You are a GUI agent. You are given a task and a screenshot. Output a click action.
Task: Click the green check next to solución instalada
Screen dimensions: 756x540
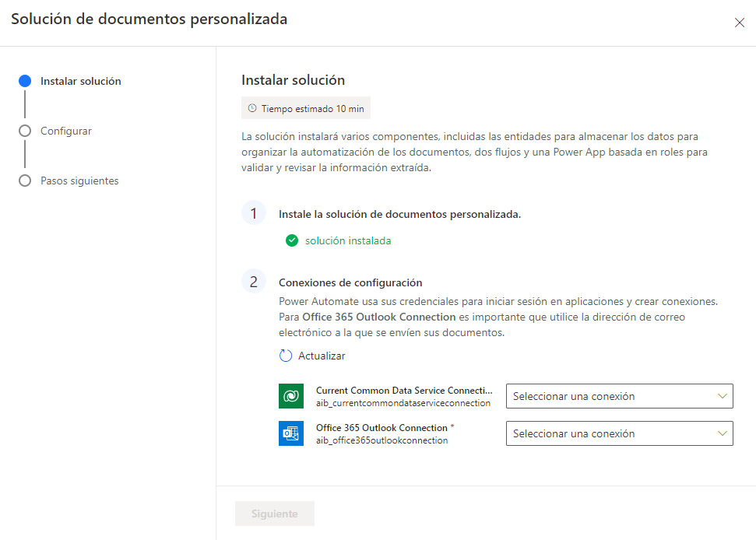click(291, 240)
